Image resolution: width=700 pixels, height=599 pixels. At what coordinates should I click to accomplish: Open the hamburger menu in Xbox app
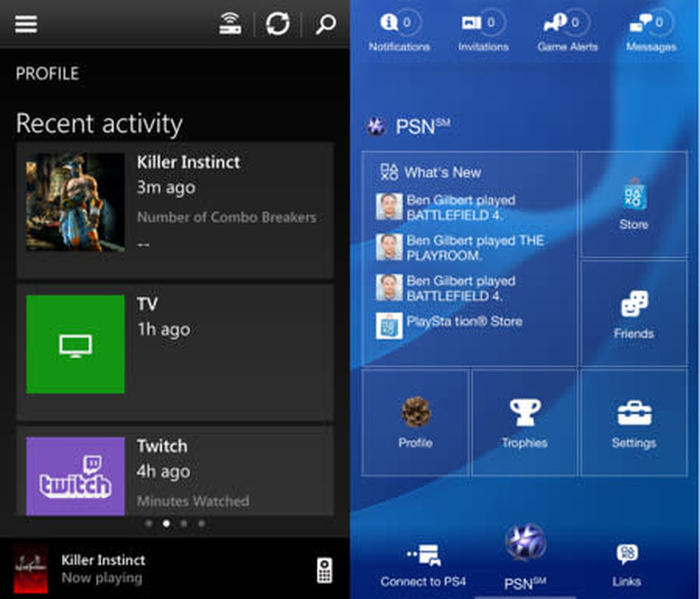point(26,24)
